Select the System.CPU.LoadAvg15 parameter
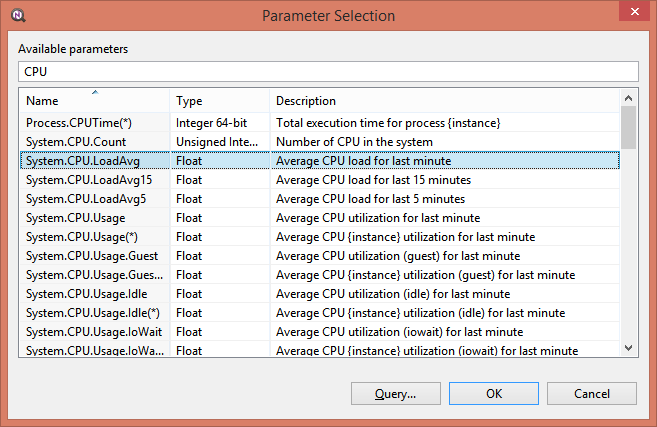This screenshot has width=657, height=427. pyautogui.click(x=319, y=180)
